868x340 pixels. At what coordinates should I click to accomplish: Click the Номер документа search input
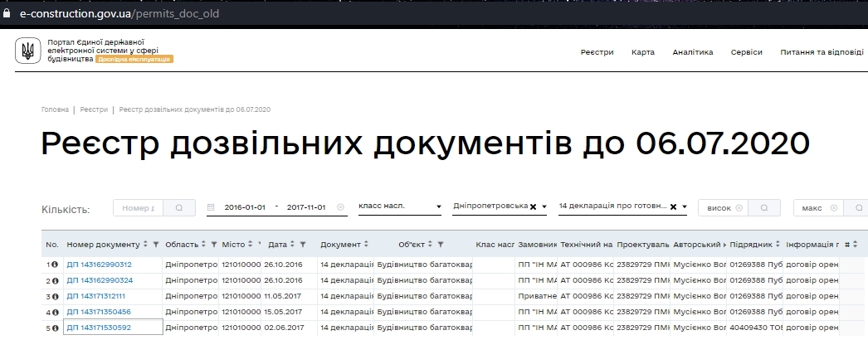point(138,208)
